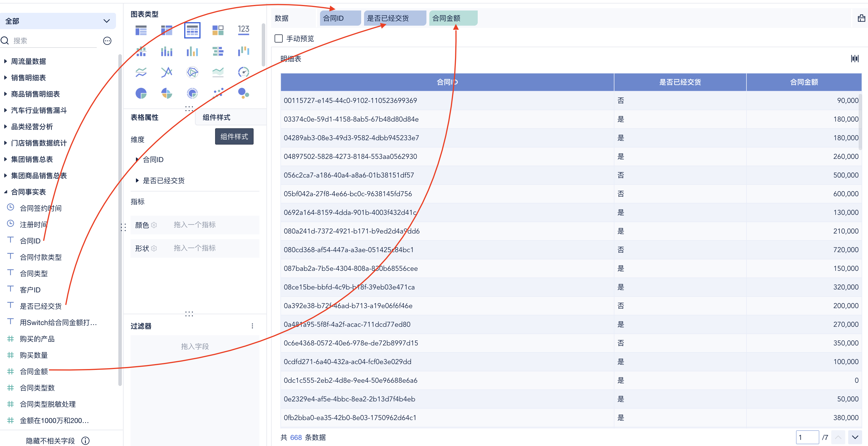Screen dimensions: 868x446
Task: Open the more options icon beside search
Action: (107, 41)
